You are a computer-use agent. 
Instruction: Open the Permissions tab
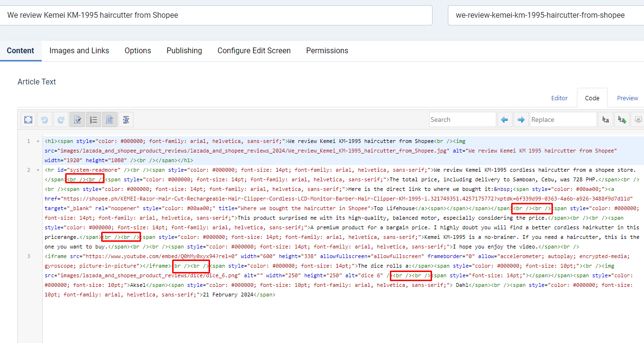pos(327,51)
